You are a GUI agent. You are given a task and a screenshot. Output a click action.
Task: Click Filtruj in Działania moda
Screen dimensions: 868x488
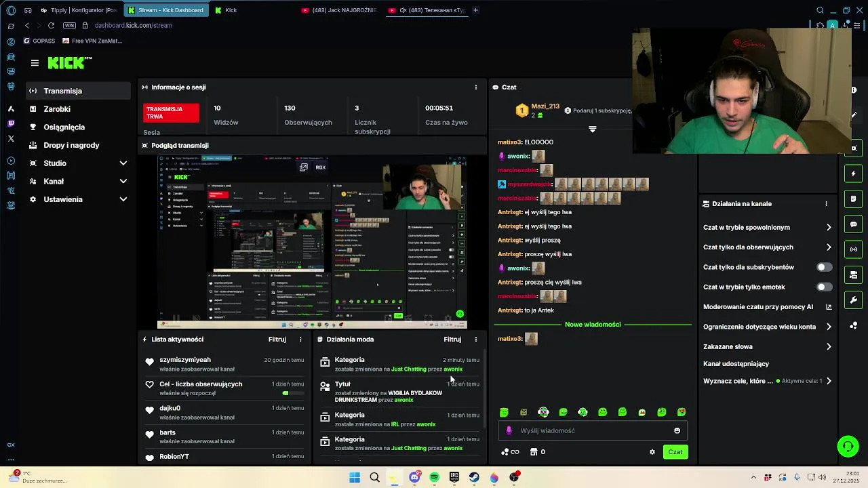click(452, 340)
